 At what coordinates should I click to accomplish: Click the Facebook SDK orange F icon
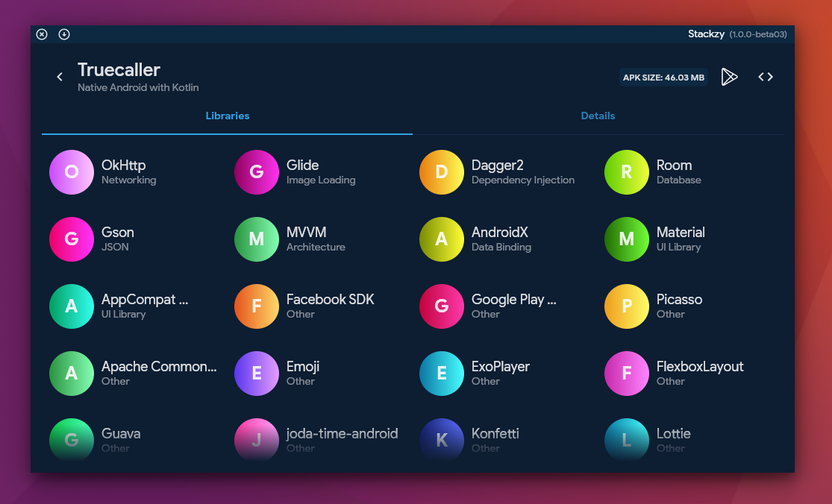(x=257, y=306)
